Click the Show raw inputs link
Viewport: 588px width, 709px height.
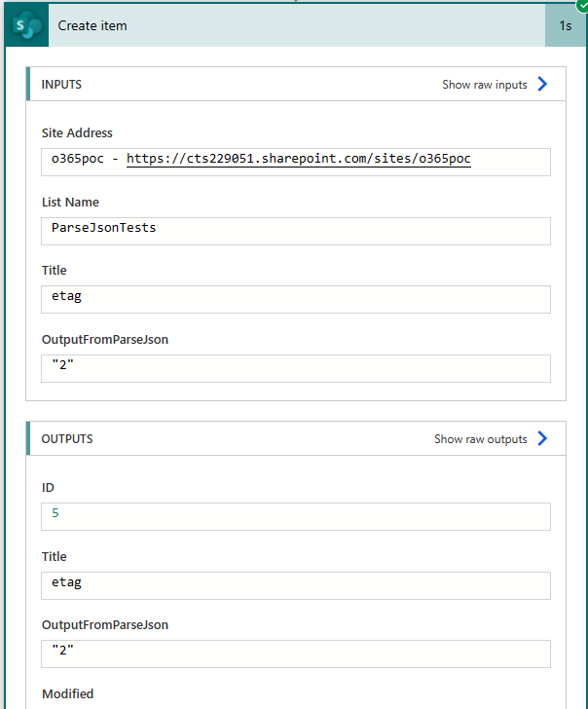(485, 85)
